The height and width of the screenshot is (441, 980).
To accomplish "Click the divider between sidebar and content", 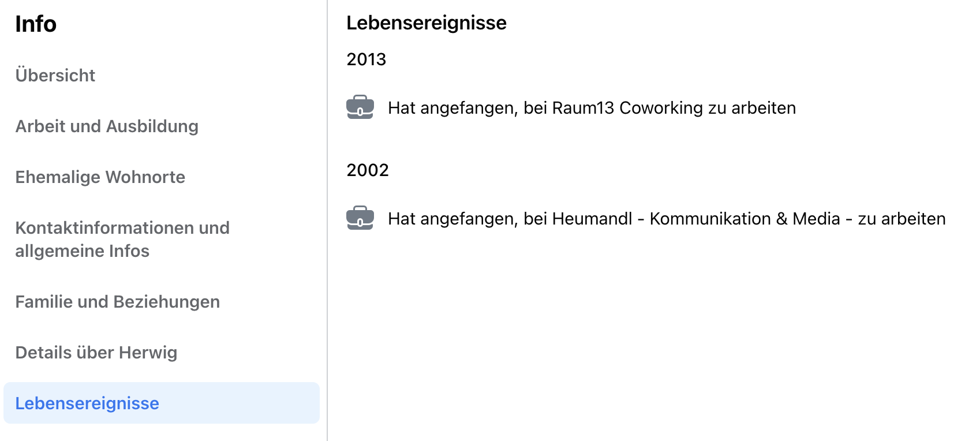I will click(x=327, y=220).
